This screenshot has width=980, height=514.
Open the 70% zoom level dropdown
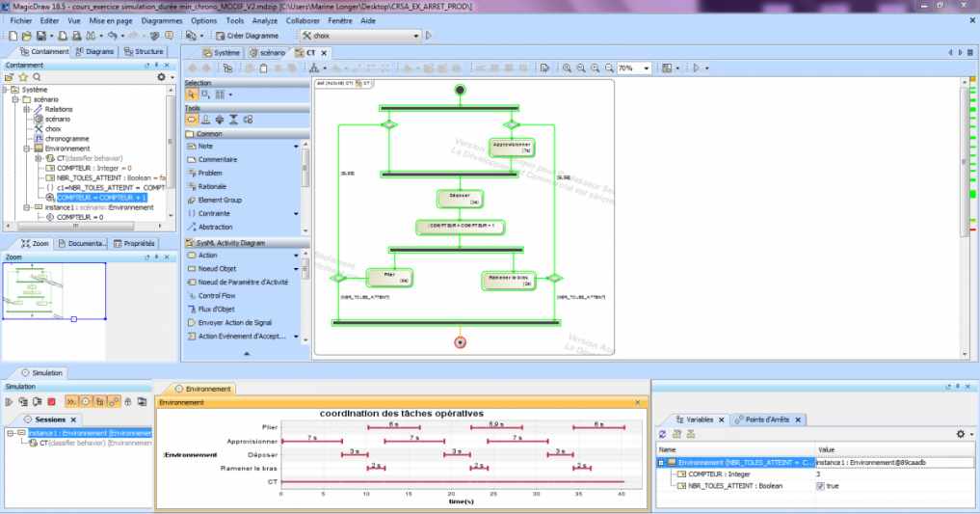coord(647,68)
